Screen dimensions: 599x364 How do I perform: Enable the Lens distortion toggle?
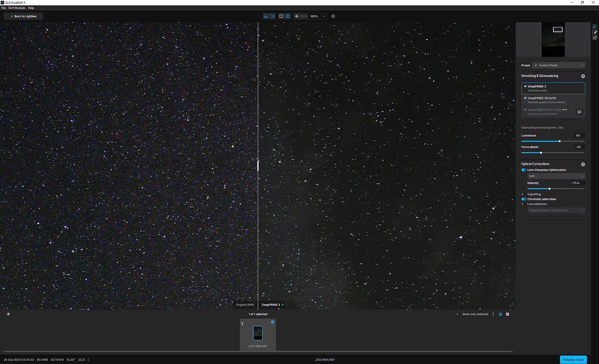pyautogui.click(x=523, y=204)
